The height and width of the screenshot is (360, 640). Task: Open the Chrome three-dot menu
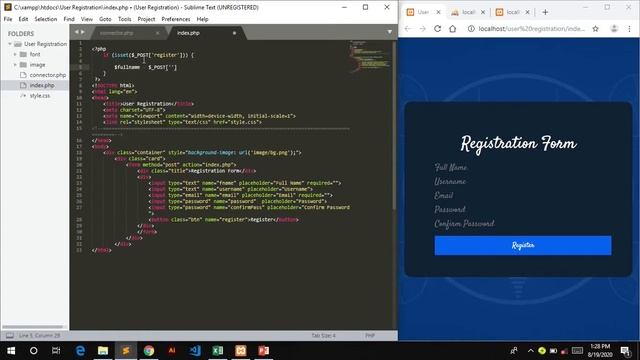click(x=629, y=29)
